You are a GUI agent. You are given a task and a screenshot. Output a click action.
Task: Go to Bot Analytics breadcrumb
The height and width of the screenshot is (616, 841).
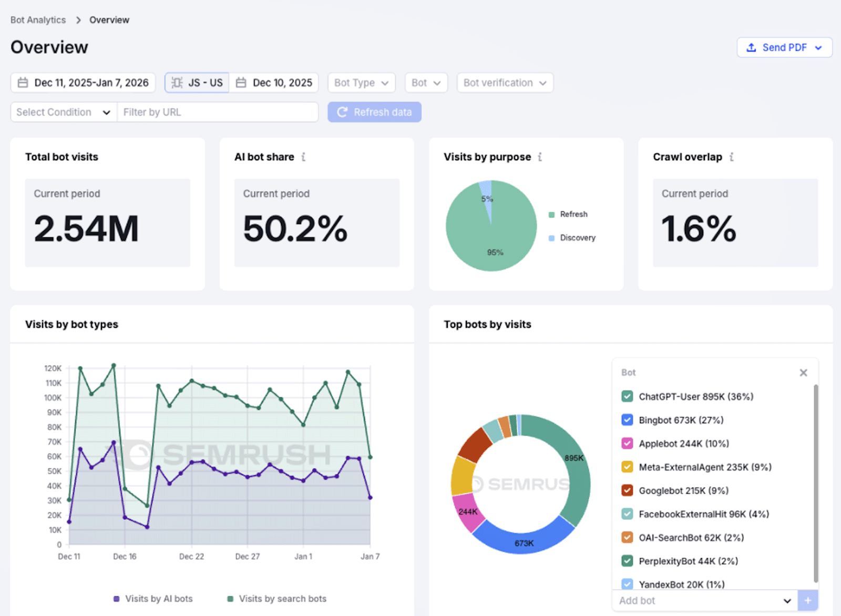[x=38, y=20]
